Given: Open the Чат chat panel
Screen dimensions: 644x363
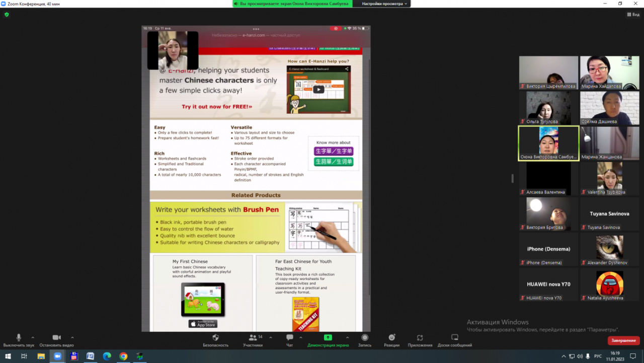Looking at the screenshot, I should [289, 338].
